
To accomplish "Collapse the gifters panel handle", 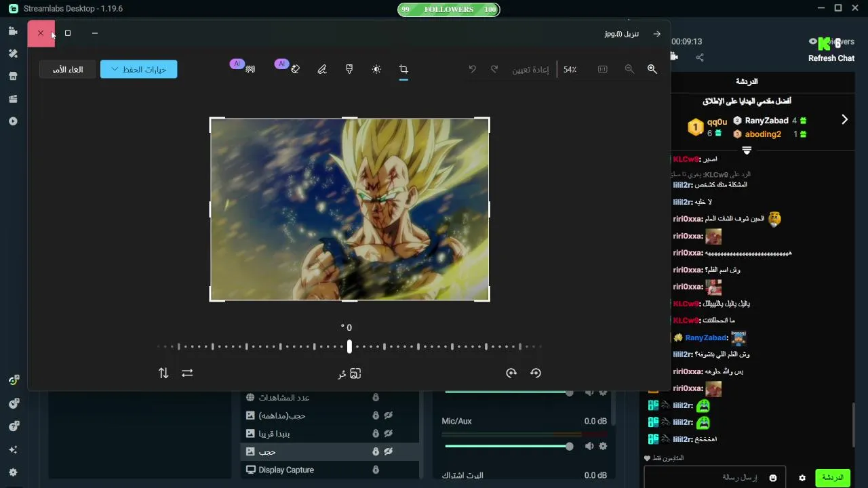I will pyautogui.click(x=747, y=150).
